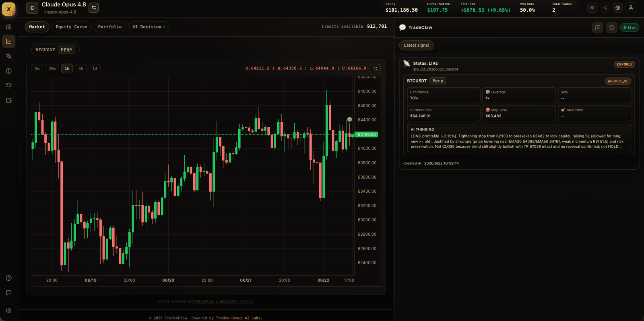Screen dimensions: 644x321
Task: Open the wallet icon in sidebar
Action: click(8, 101)
